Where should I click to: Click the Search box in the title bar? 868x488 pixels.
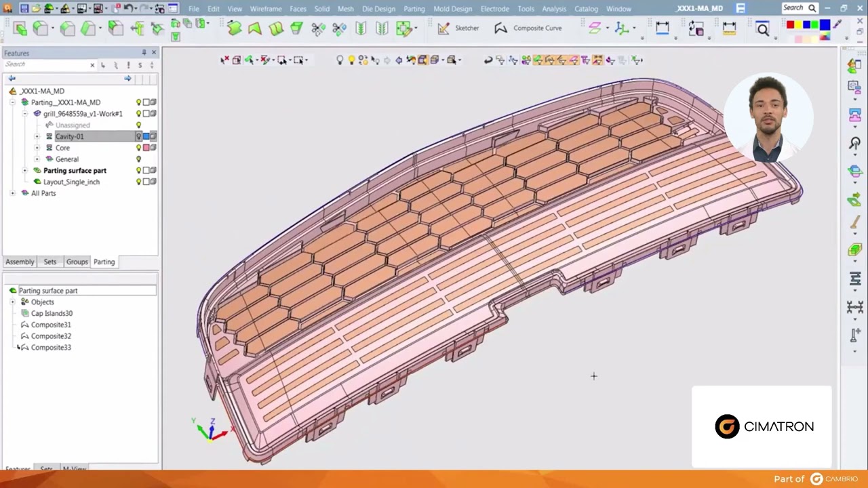800,8
